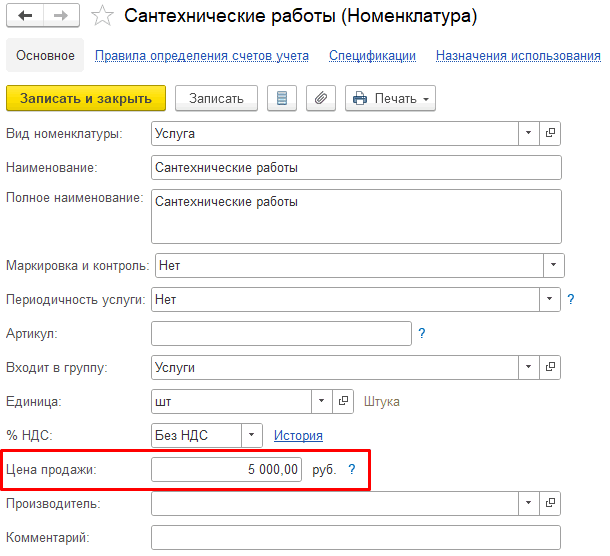Click the Записать и закрыть button
Image resolution: width=610 pixels, height=556 pixels.
[x=86, y=98]
